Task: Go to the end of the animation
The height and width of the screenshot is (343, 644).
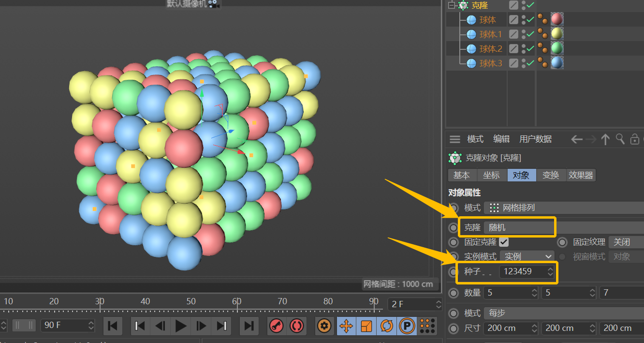Action: tap(249, 326)
